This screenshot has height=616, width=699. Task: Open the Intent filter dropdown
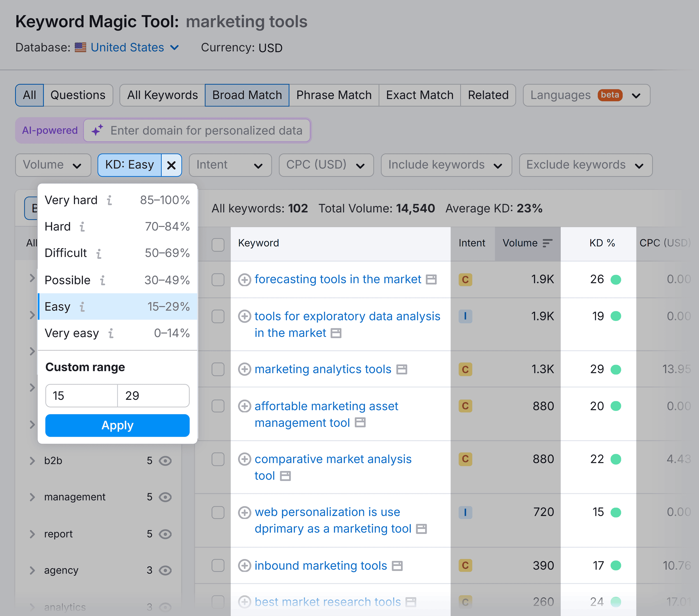pos(230,165)
